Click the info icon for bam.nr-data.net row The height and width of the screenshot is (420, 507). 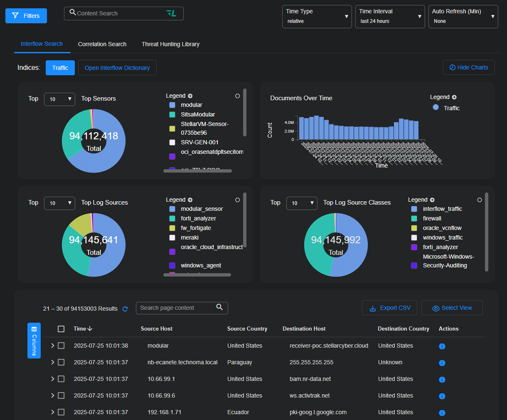pos(442,379)
